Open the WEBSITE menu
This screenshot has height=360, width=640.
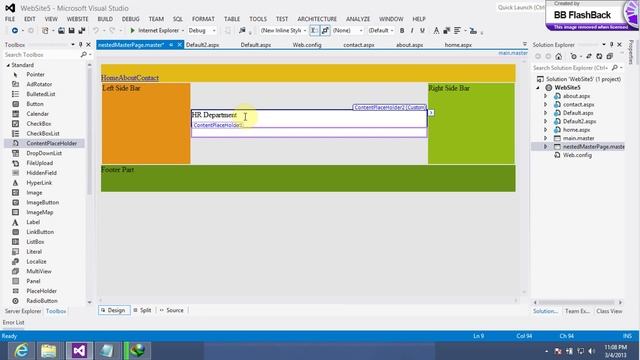pyautogui.click(x=77, y=19)
